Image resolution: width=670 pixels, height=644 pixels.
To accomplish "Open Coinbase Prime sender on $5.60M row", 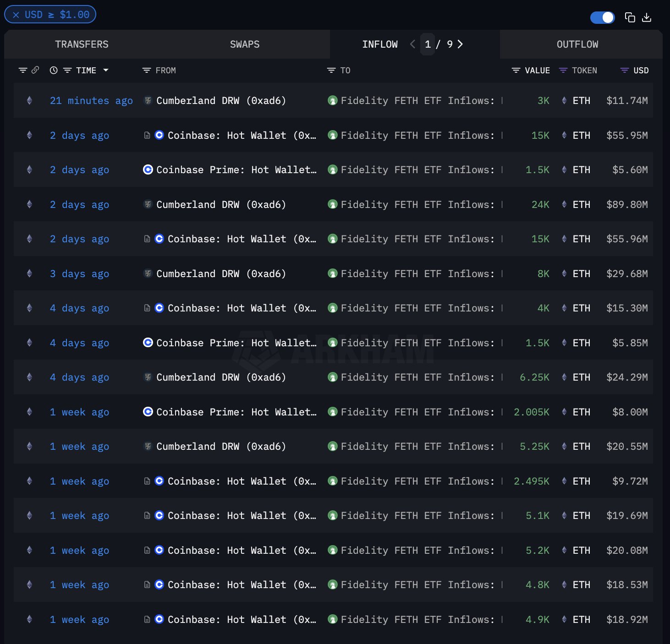I will (236, 170).
